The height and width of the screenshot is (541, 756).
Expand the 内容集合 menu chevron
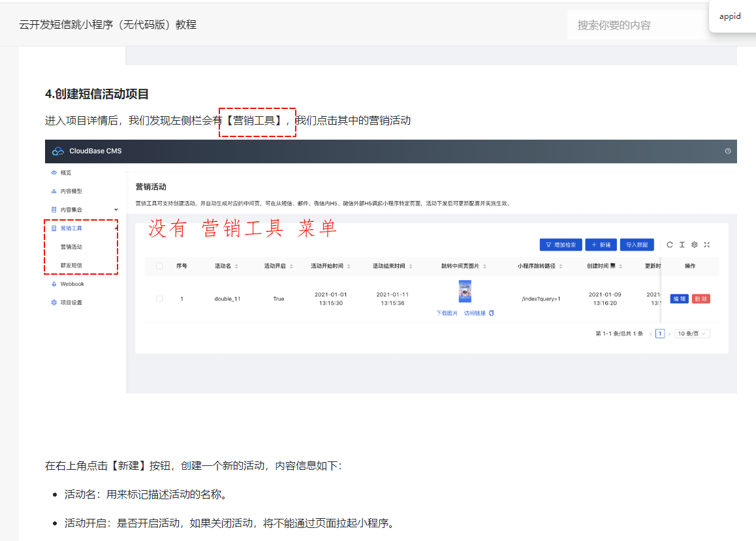[x=116, y=209]
